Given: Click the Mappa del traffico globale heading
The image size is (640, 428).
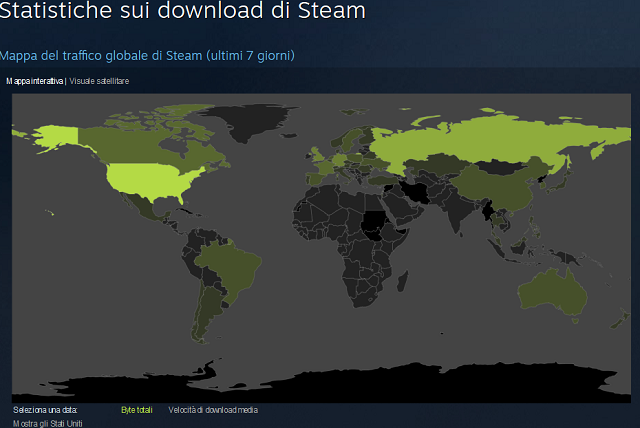Looking at the screenshot, I should [x=147, y=55].
